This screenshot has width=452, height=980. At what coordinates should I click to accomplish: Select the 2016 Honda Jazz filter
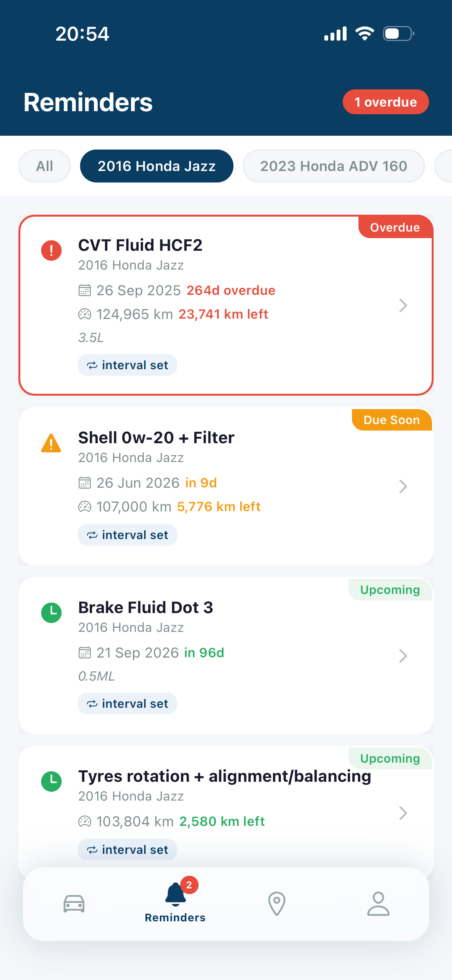click(x=156, y=166)
